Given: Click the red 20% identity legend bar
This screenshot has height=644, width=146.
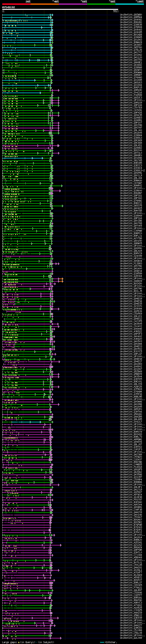Looking at the screenshot, I should click(x=16, y=4).
